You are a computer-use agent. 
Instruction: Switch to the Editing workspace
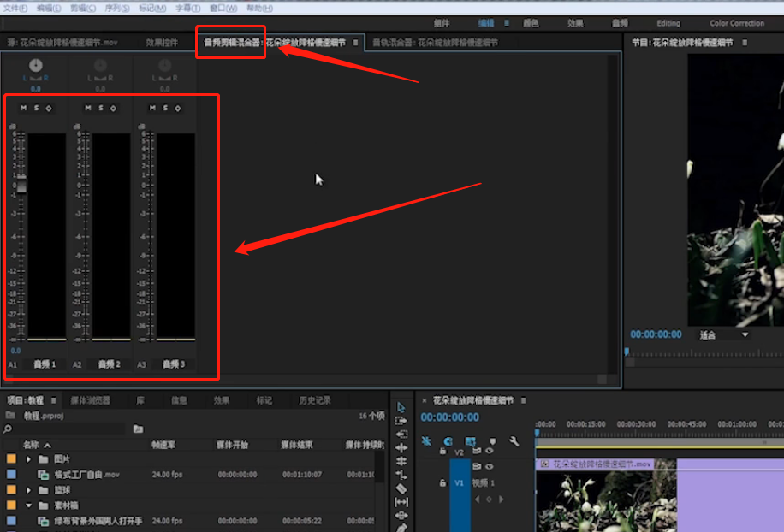click(x=668, y=23)
